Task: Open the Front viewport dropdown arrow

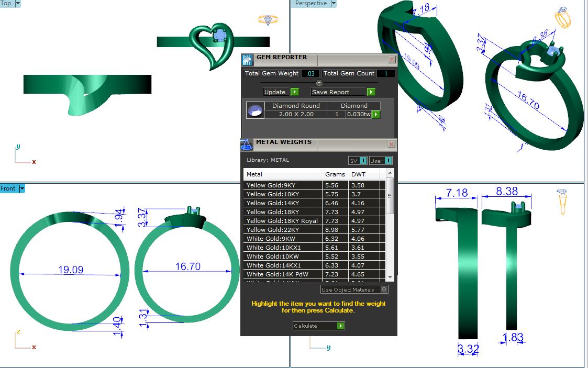Action: pos(22,188)
